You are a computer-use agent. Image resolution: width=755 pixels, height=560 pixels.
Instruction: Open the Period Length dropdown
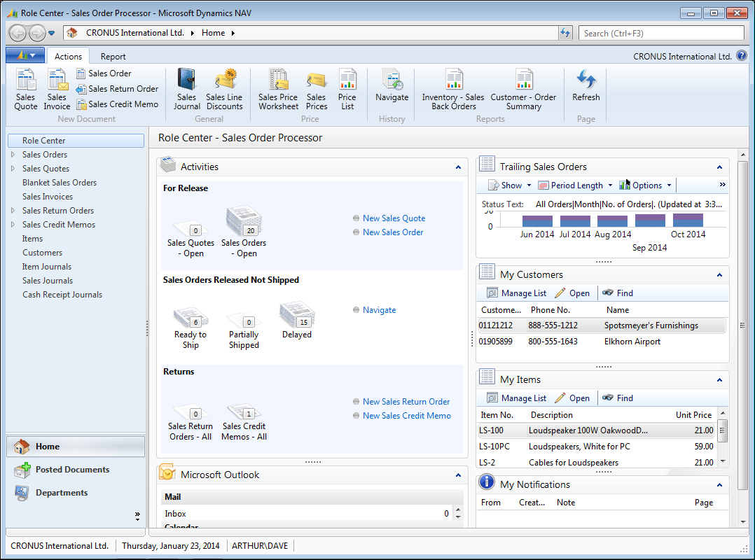point(576,185)
